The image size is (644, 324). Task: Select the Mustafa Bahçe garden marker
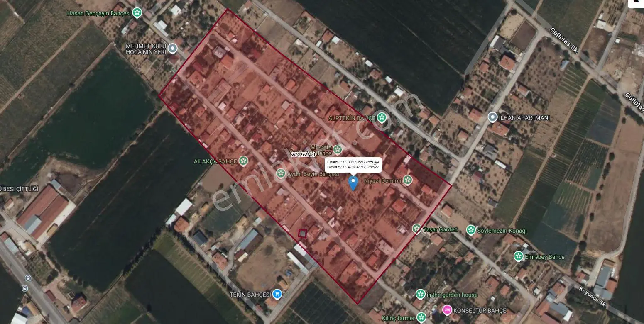coord(338,149)
